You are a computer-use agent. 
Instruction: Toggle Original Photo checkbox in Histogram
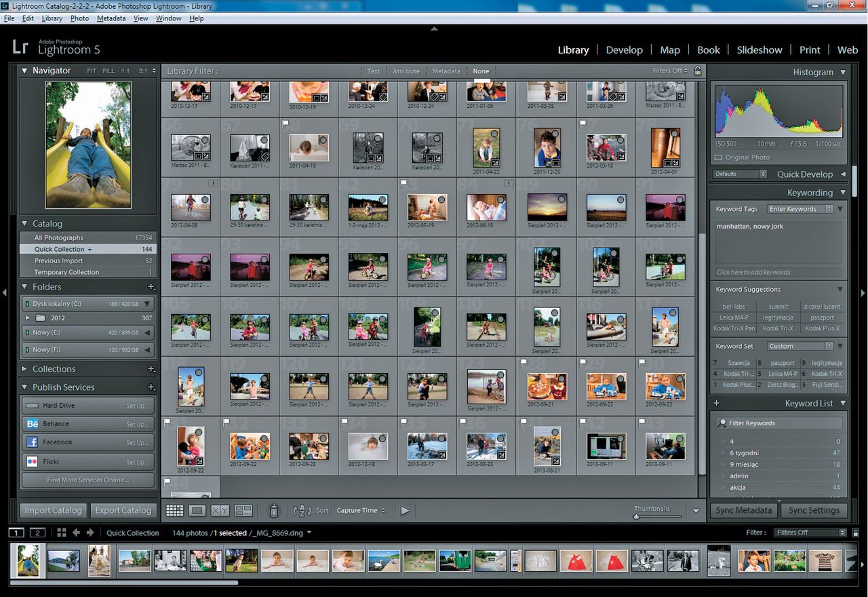point(719,157)
